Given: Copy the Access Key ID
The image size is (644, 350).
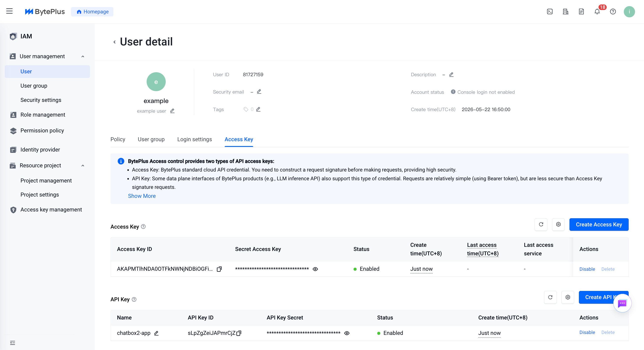Looking at the screenshot, I should pyautogui.click(x=219, y=269).
